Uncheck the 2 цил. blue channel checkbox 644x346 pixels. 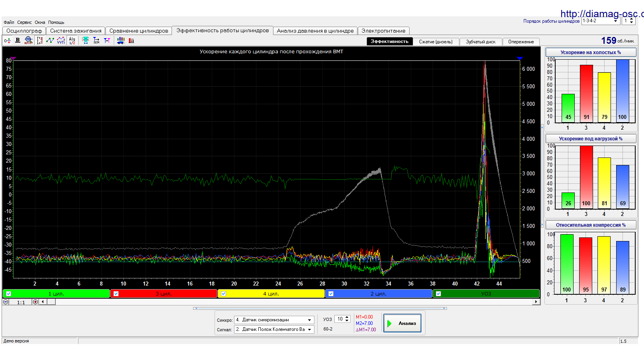pyautogui.click(x=331, y=294)
